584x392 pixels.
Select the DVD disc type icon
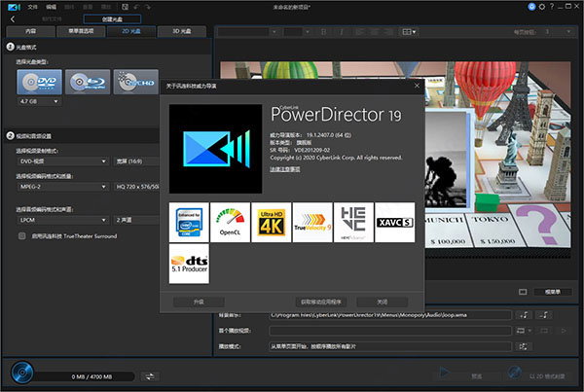tap(40, 82)
